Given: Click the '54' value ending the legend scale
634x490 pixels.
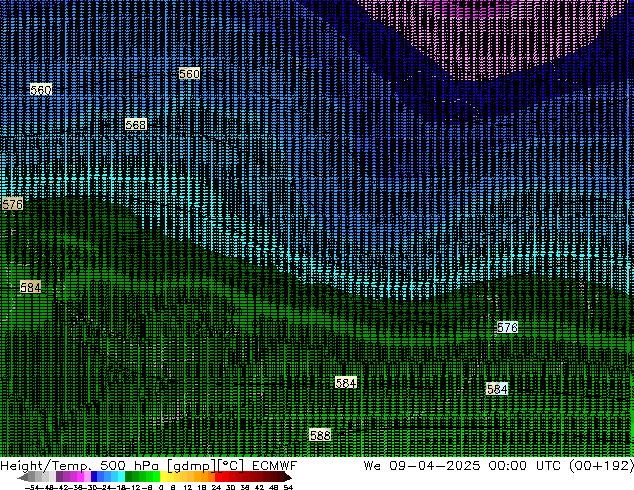Looking at the screenshot, I should [288, 487].
